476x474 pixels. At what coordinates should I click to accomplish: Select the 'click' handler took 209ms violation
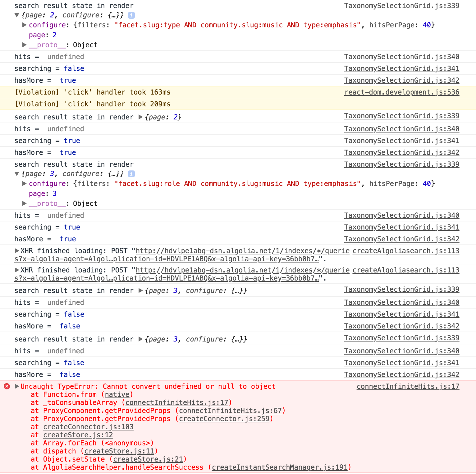click(x=93, y=104)
